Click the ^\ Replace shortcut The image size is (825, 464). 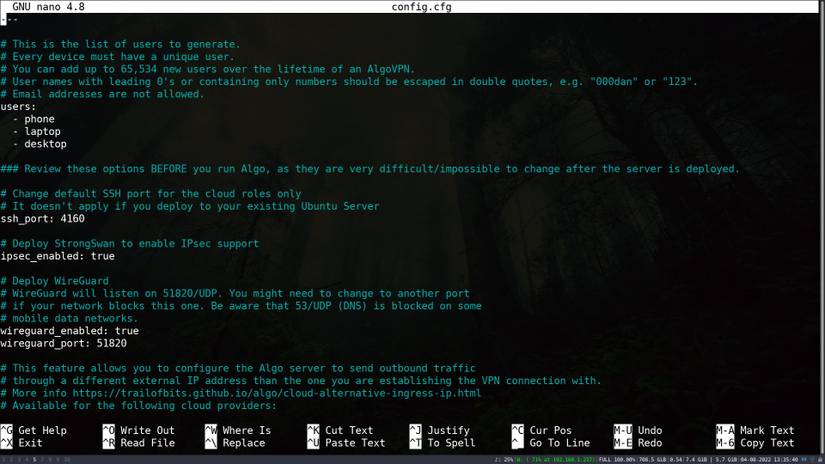tap(235, 443)
